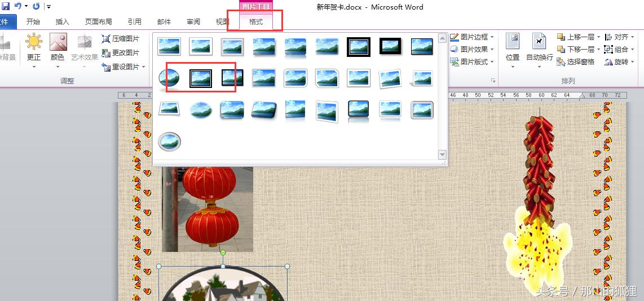Image resolution: width=644 pixels, height=301 pixels.
Task: Click the gallery scroll up arrow
Action: [442, 39]
